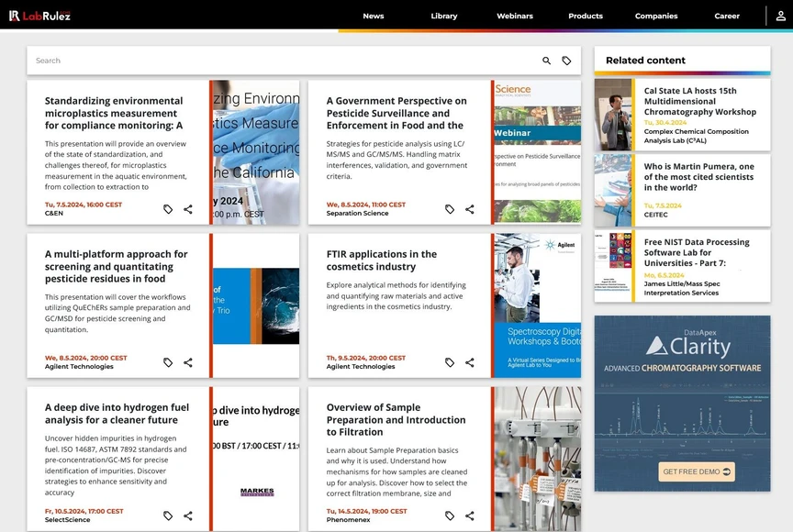
Task: Click the ocean wave thumbnail for pesticide residues
Action: click(256, 305)
